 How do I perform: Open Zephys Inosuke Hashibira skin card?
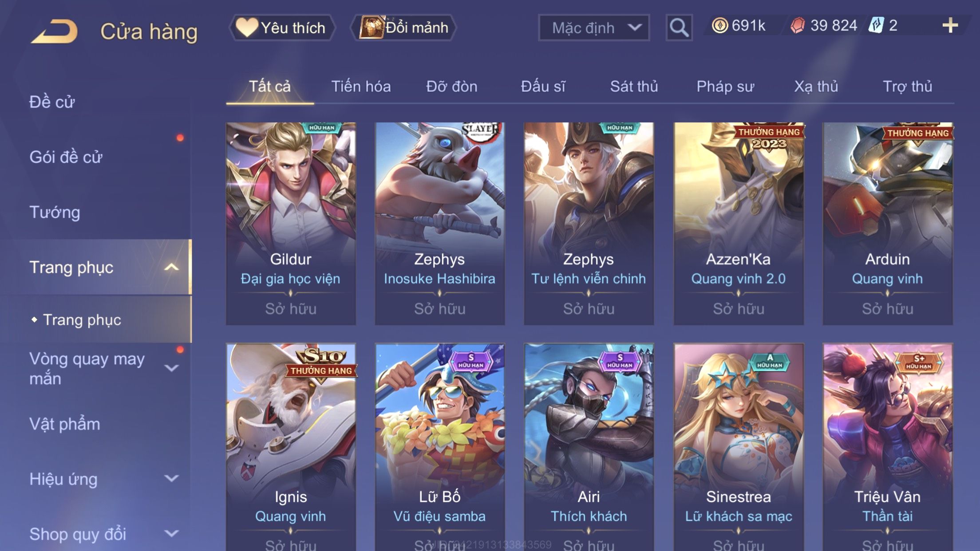(x=439, y=224)
